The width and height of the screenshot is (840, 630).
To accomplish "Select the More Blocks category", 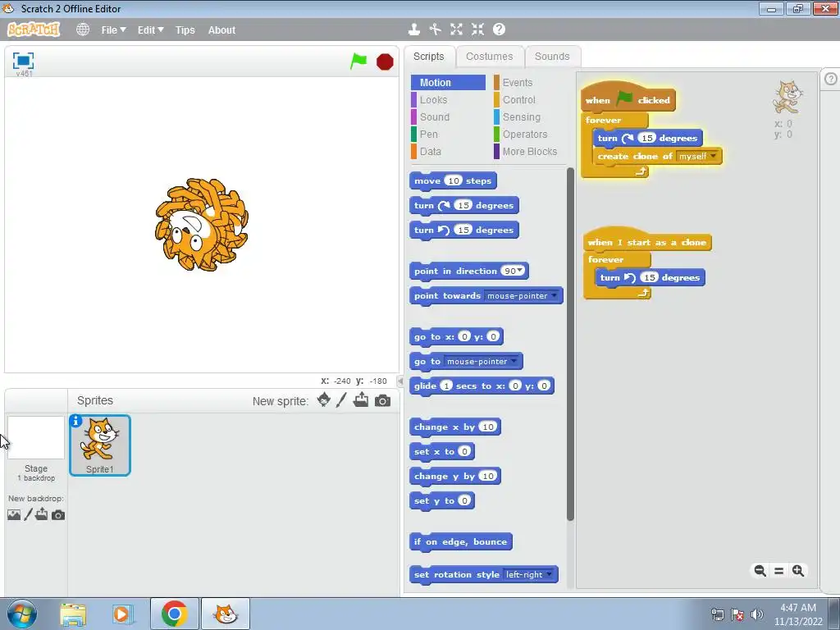I will click(529, 151).
